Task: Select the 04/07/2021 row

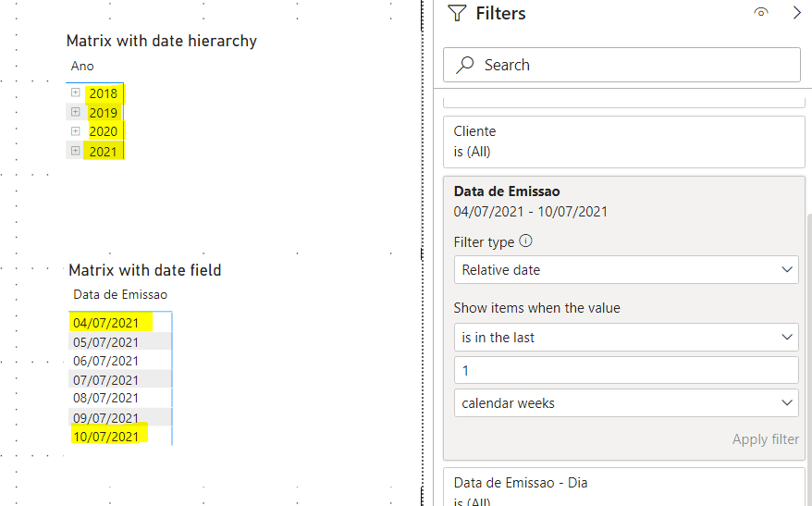Action: tap(120, 323)
